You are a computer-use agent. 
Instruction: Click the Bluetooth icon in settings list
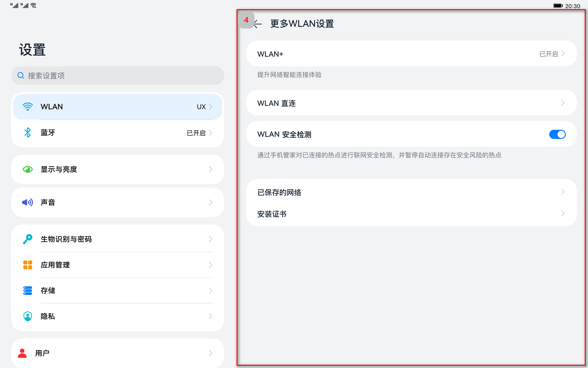pyautogui.click(x=28, y=132)
